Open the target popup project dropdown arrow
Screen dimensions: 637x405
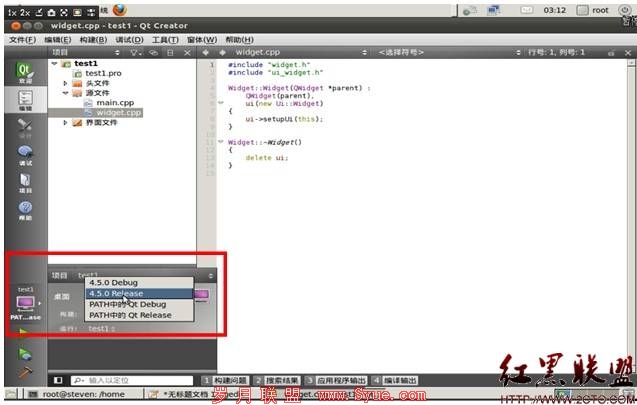(x=210, y=276)
